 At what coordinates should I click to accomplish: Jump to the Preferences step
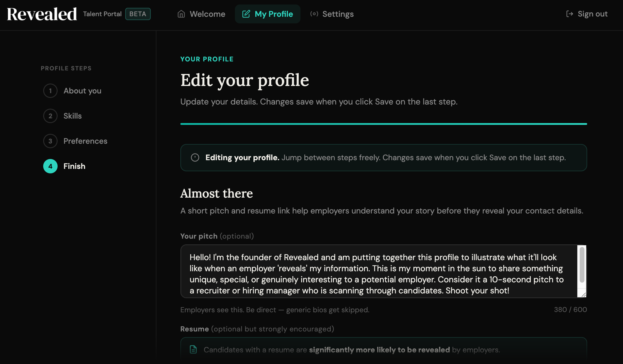pos(75,141)
